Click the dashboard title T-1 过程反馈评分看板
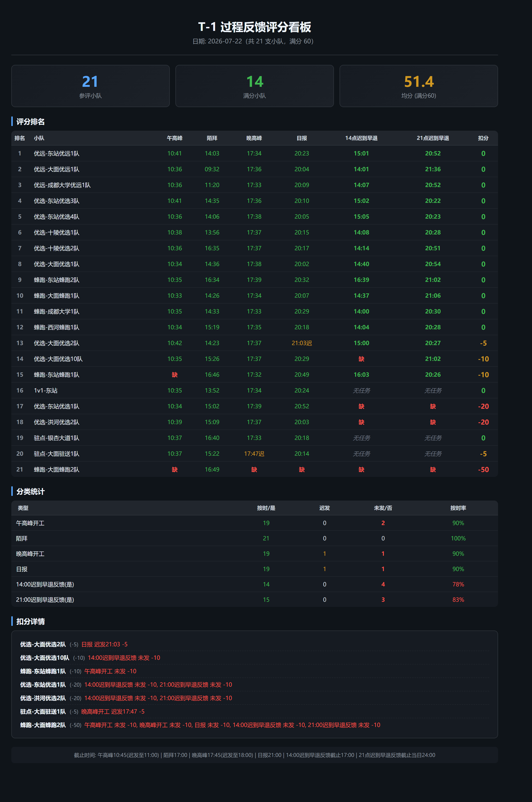This screenshot has width=532, height=802. (x=254, y=27)
